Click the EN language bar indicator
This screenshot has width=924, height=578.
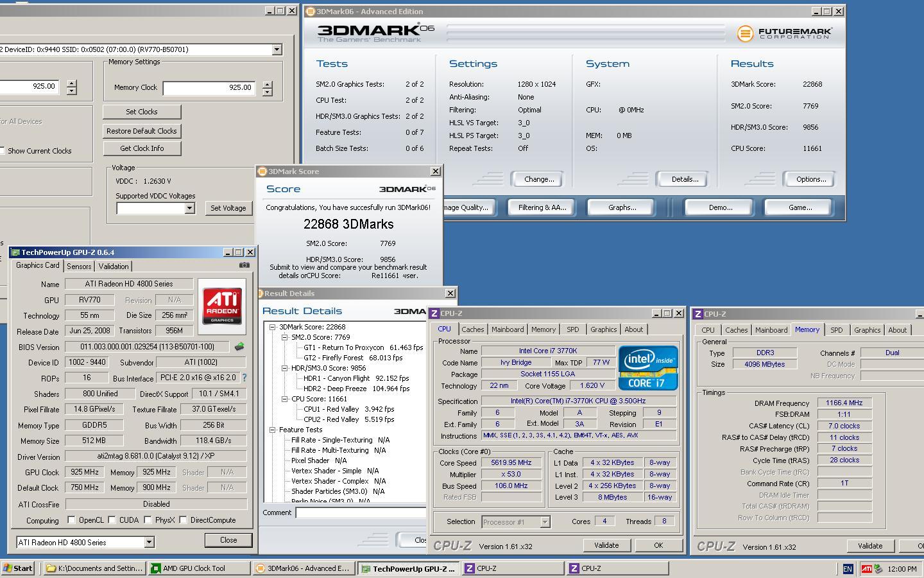[x=847, y=568]
